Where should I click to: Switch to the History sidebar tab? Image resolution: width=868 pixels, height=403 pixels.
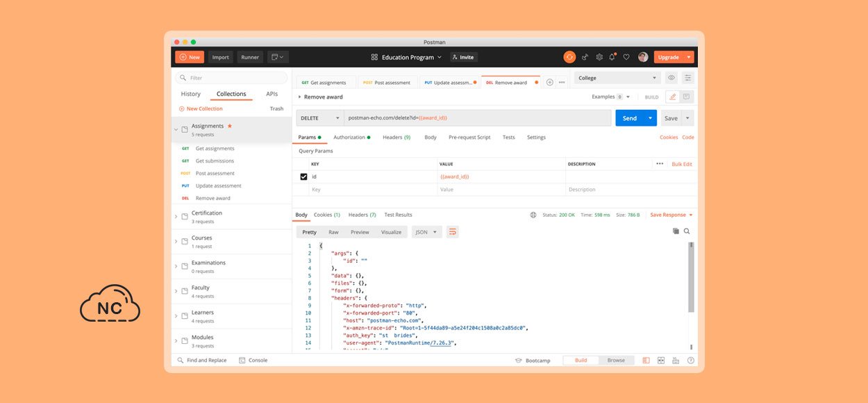pos(190,94)
